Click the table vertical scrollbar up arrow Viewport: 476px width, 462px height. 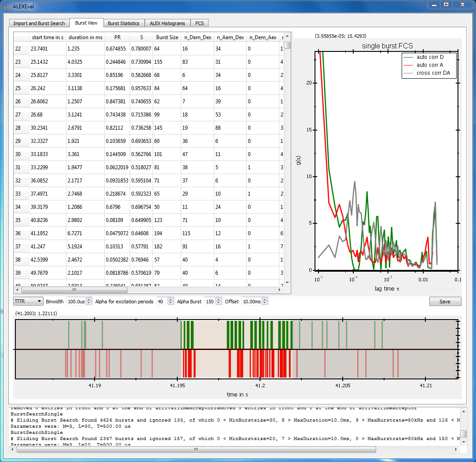(x=287, y=36)
